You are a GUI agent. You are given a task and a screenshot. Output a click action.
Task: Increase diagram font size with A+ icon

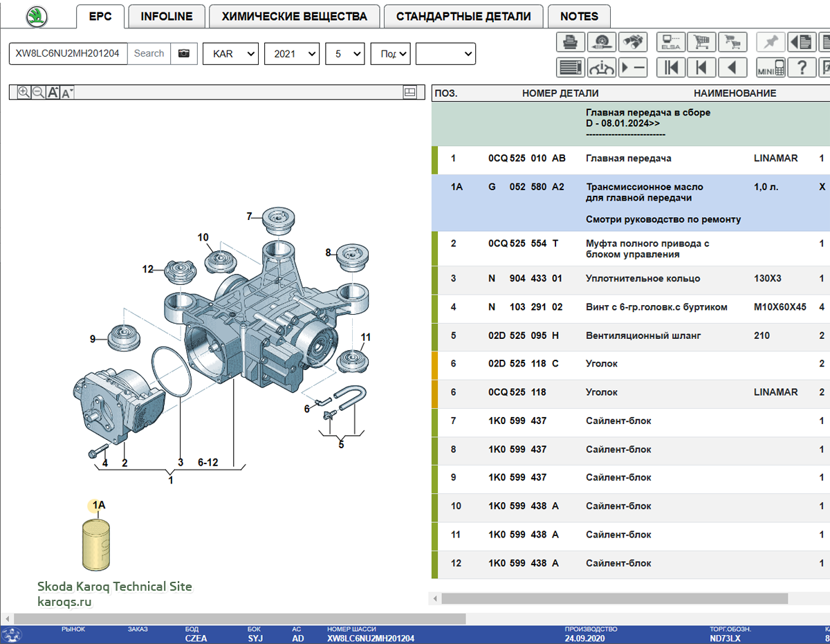pyautogui.click(x=53, y=92)
